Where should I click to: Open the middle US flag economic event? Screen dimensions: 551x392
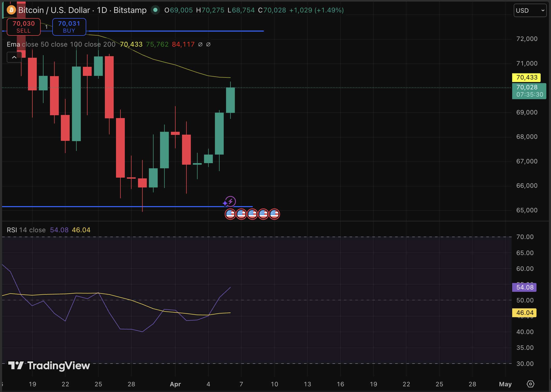[252, 214]
